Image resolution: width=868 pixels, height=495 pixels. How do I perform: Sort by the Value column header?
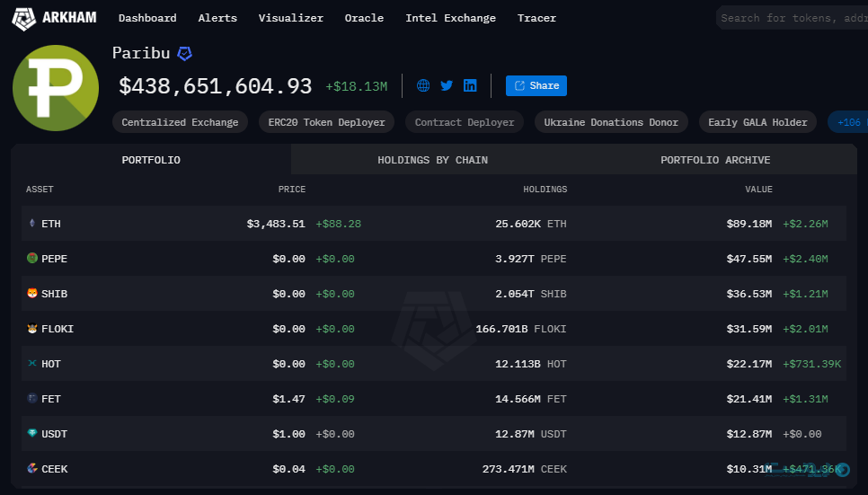(x=758, y=190)
